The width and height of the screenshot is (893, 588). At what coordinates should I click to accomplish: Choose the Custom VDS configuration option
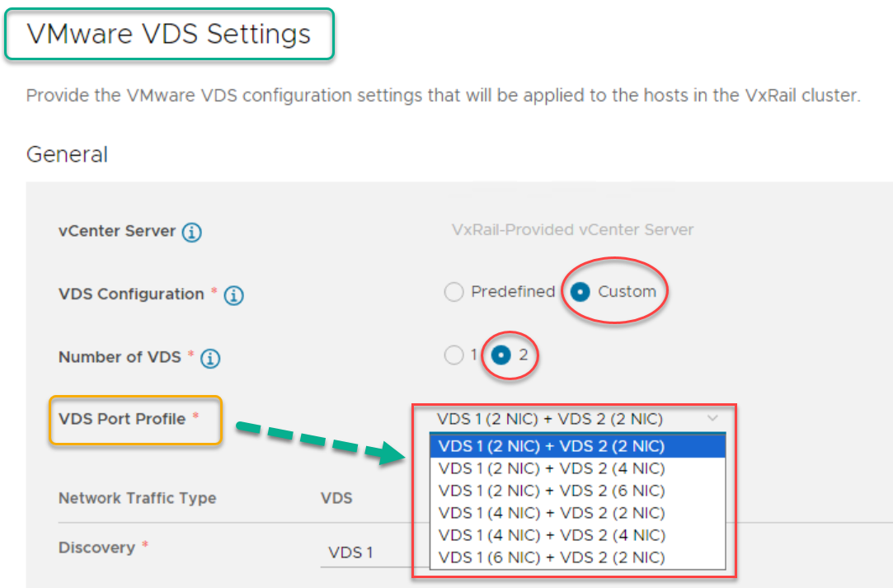pyautogui.click(x=580, y=292)
